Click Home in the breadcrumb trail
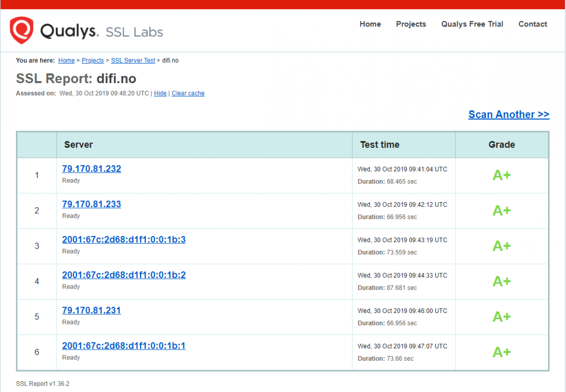The height and width of the screenshot is (392, 566). (66, 60)
